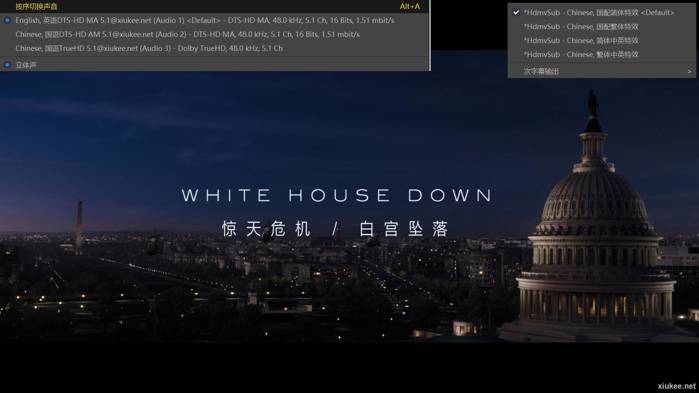This screenshot has height=393, width=699.
Task: Switch to Chinese DTS-HD Audio 2 track
Action: 215,34
